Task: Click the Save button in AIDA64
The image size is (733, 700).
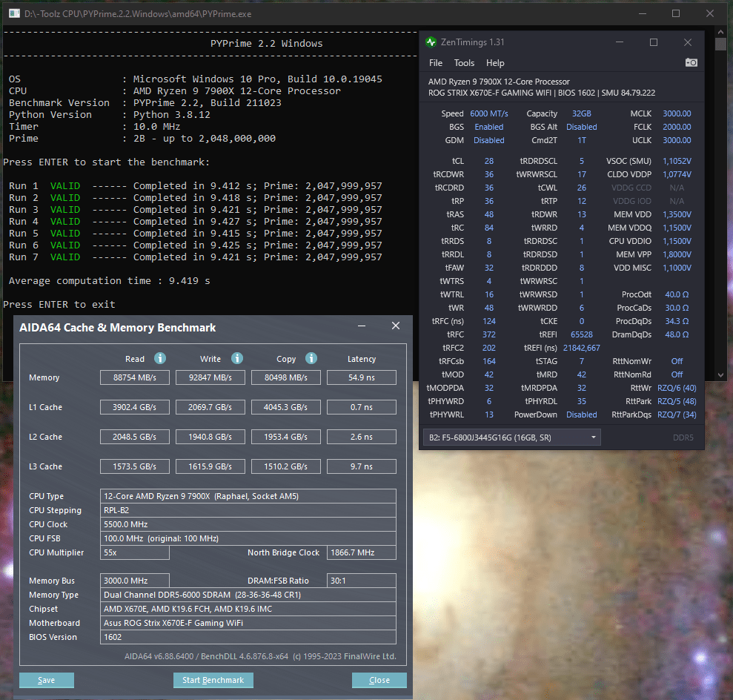Action: [x=46, y=680]
